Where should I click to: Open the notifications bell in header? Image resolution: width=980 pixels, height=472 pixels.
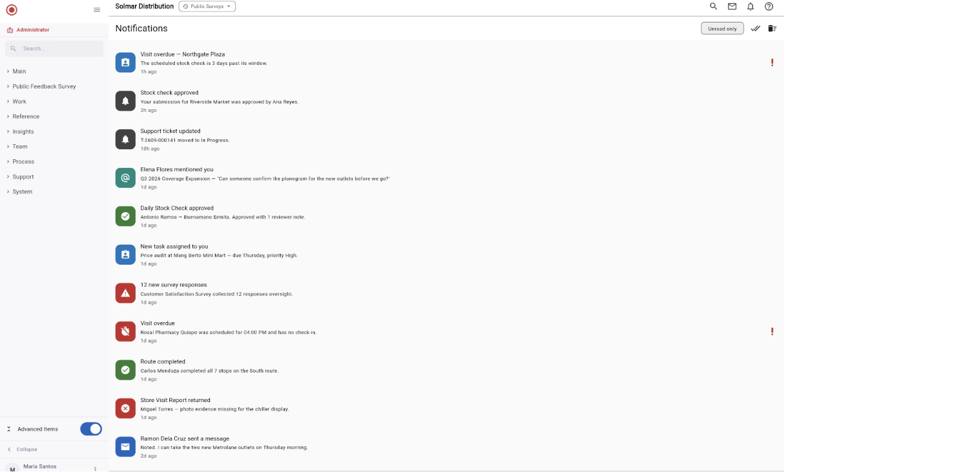click(x=751, y=6)
